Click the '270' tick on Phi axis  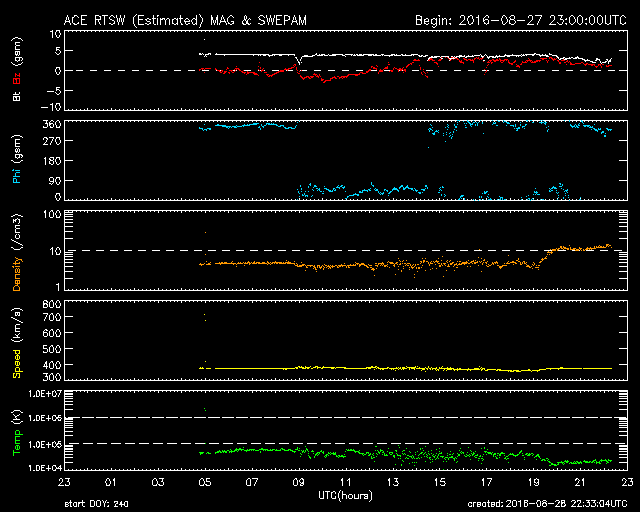tap(52, 141)
